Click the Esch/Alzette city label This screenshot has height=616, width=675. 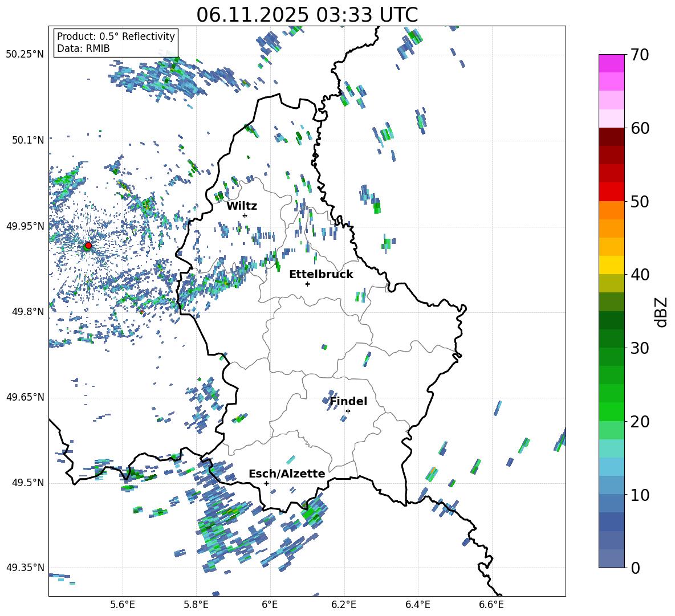point(287,474)
